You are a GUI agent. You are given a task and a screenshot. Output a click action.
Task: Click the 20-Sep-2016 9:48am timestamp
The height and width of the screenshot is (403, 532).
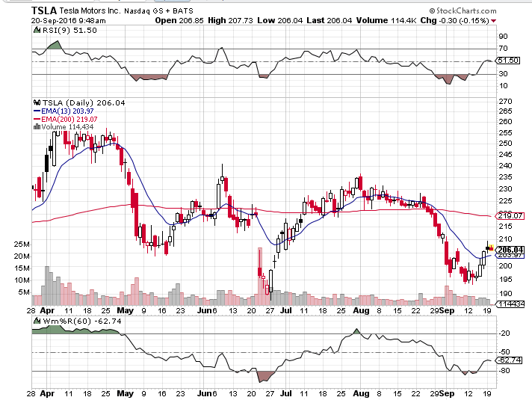point(68,21)
